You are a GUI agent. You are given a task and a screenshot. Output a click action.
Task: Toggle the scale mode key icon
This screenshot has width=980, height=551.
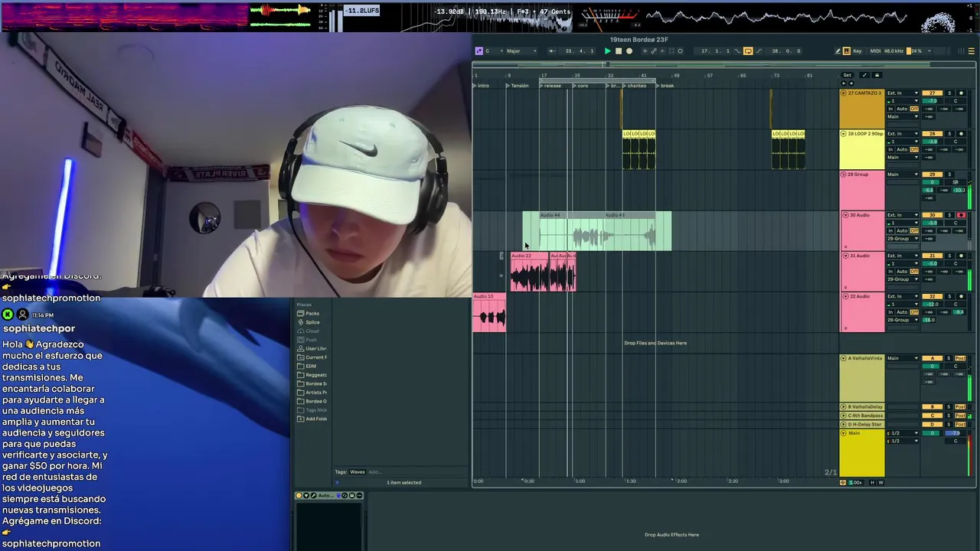point(479,51)
